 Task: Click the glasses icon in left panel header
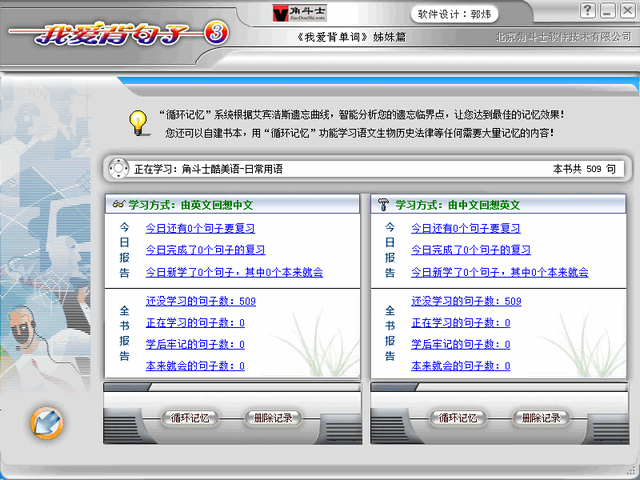coord(118,204)
